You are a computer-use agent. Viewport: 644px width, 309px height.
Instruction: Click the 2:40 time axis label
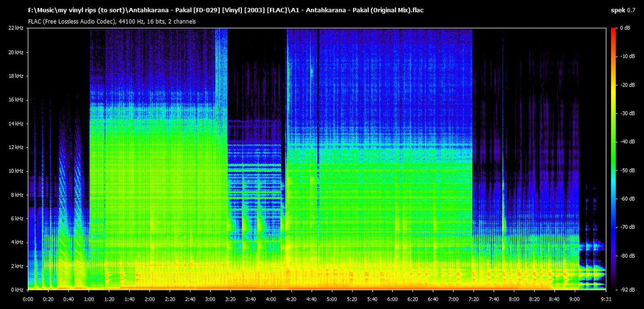tap(190, 299)
